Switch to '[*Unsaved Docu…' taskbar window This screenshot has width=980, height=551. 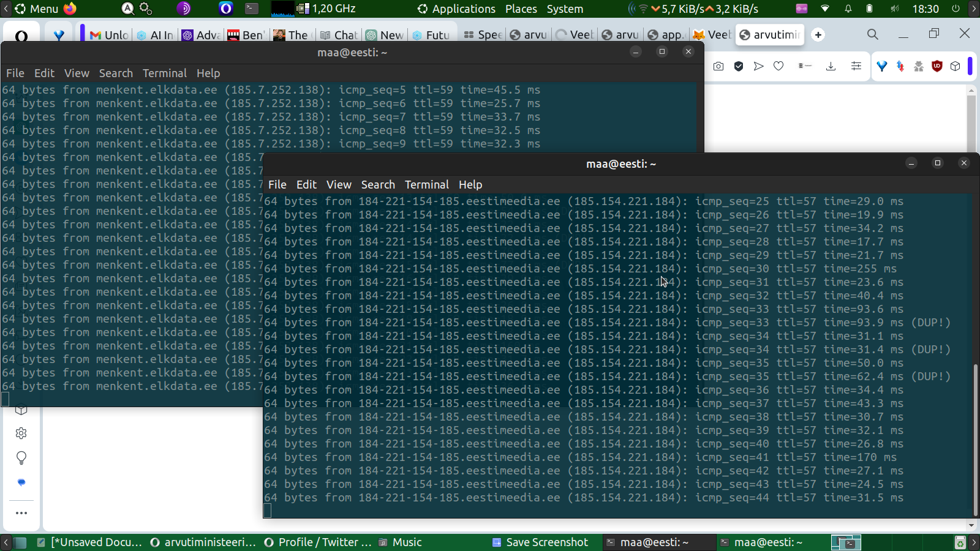pyautogui.click(x=89, y=542)
